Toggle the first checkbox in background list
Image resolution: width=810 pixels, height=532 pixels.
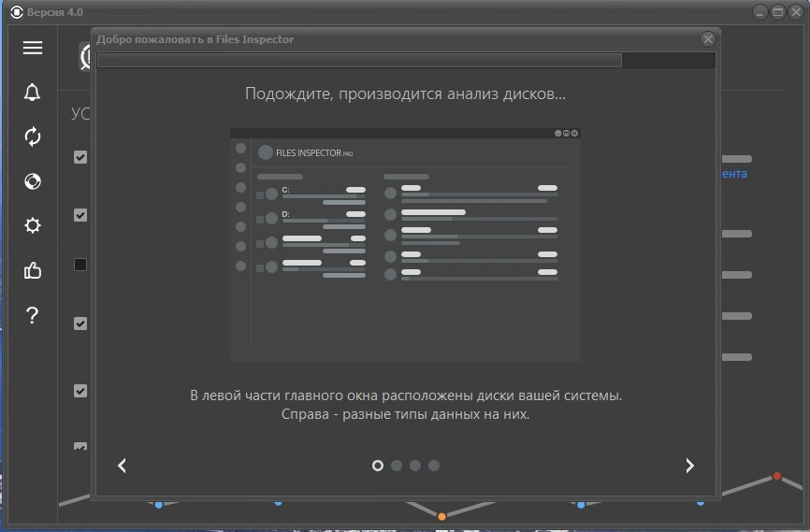click(80, 157)
